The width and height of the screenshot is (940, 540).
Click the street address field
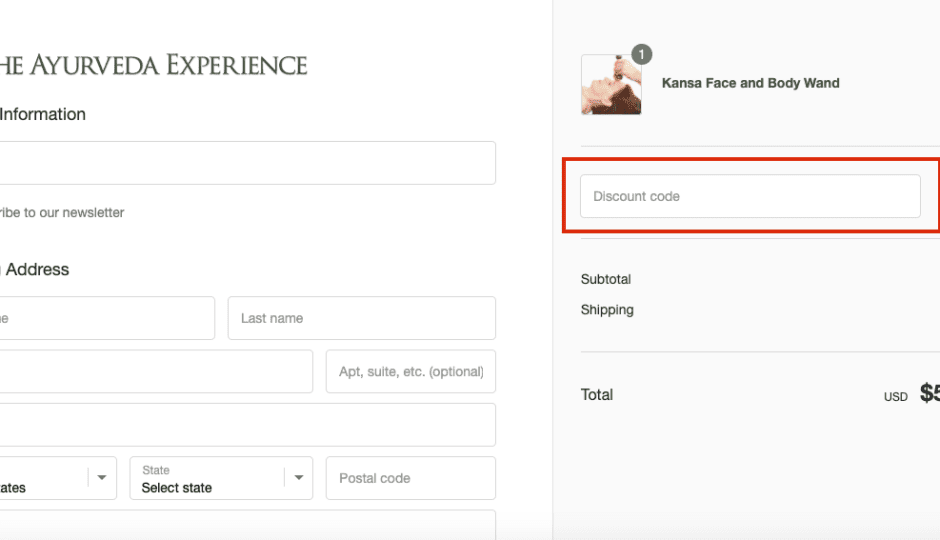point(156,372)
